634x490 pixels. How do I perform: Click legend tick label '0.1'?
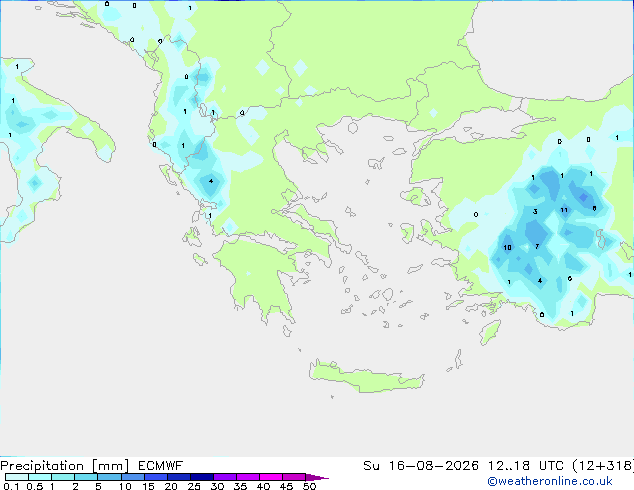coord(11,486)
